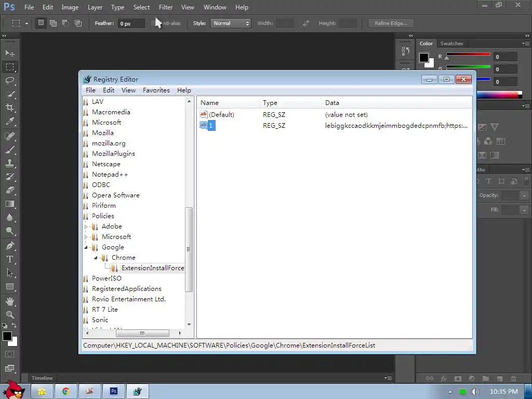Select the Zoom tool
This screenshot has width=532, height=399.
coord(10,314)
